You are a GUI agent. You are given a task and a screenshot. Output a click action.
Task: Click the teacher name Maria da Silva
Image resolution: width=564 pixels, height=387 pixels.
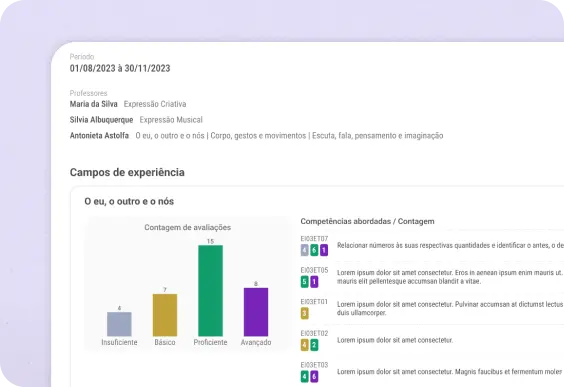tap(94, 104)
